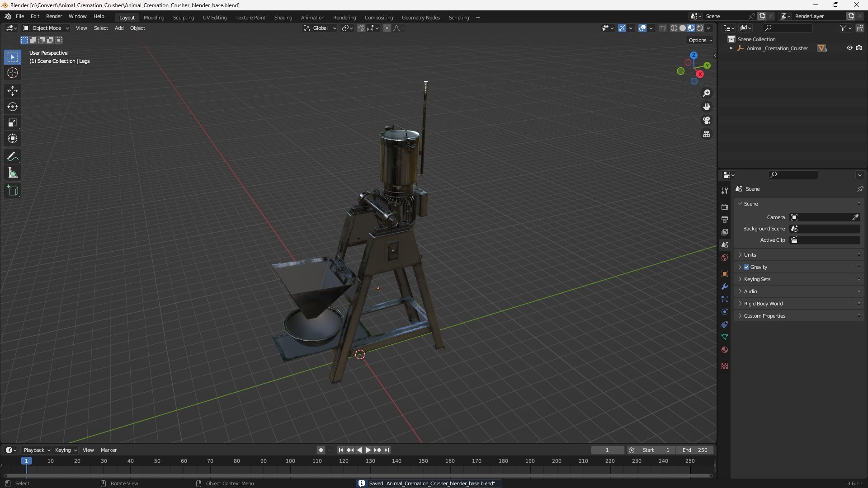
Task: Click the zoom view magnifier icon
Action: pos(707,93)
